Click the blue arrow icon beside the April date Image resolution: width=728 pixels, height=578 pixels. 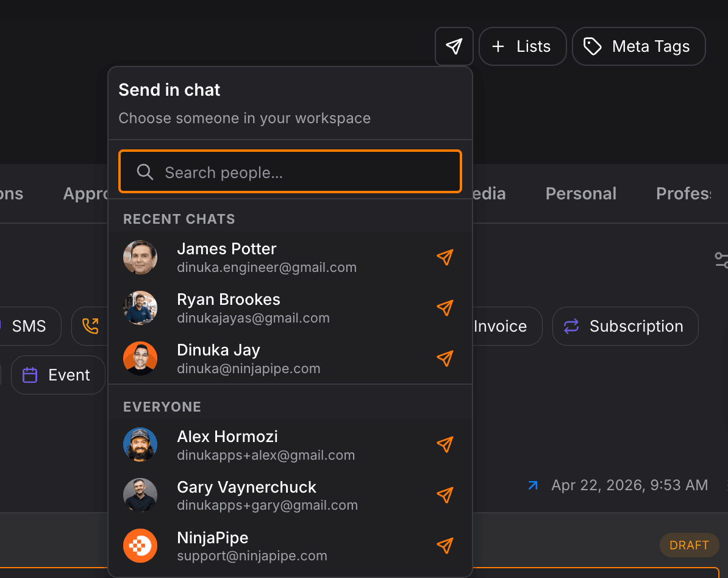tap(533, 485)
